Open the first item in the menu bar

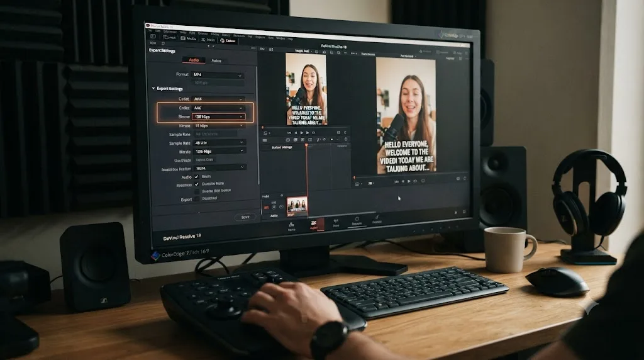150,31
